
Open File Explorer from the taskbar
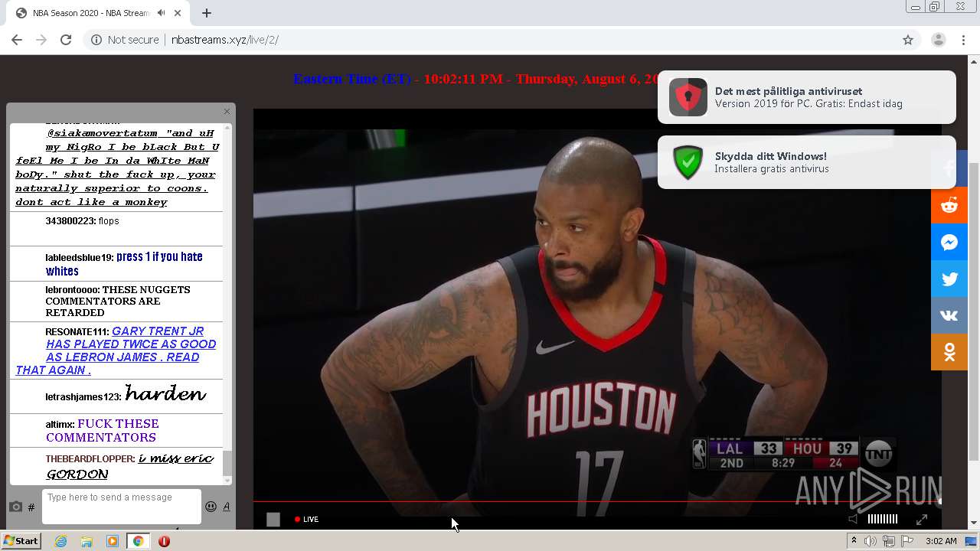(87, 541)
